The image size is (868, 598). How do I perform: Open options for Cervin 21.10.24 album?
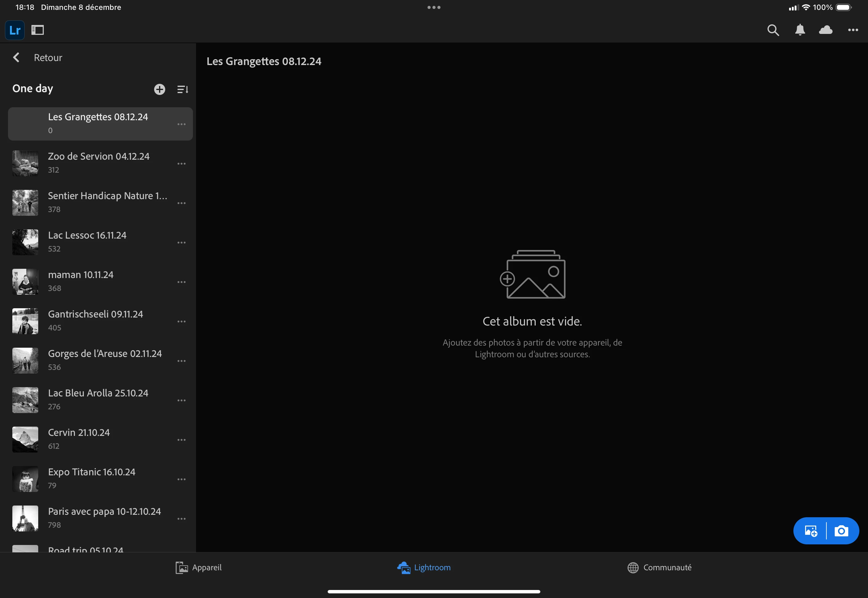(181, 440)
